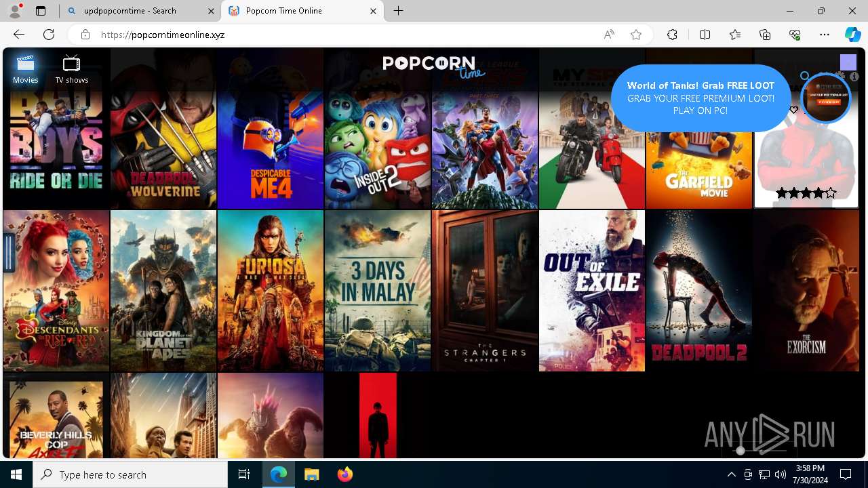Open the red silhouette movie poster

point(378,415)
